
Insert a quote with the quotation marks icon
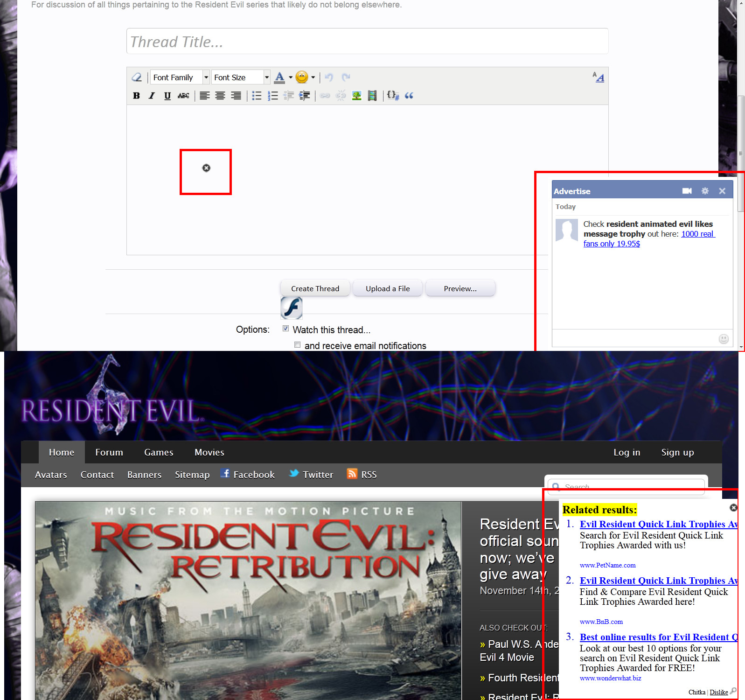point(409,96)
